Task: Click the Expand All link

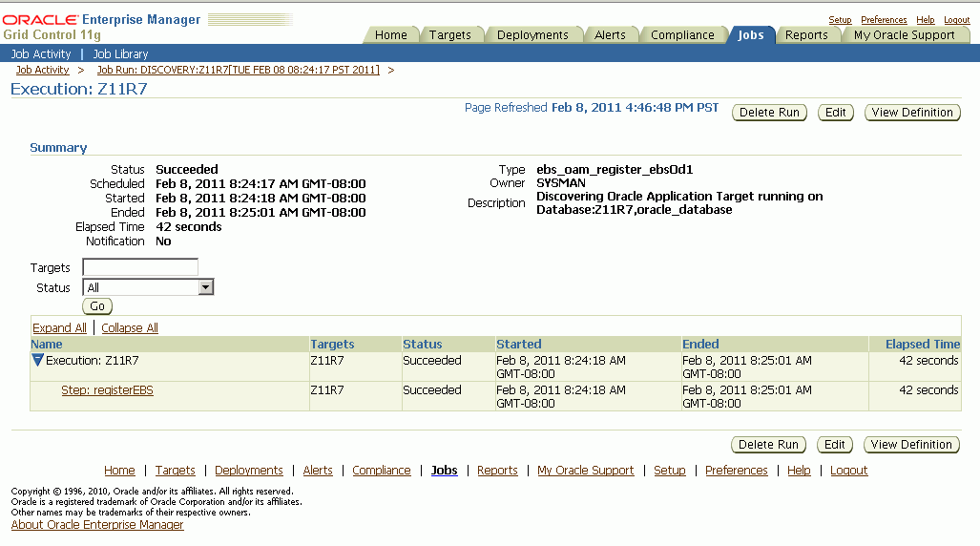Action: click(x=59, y=327)
